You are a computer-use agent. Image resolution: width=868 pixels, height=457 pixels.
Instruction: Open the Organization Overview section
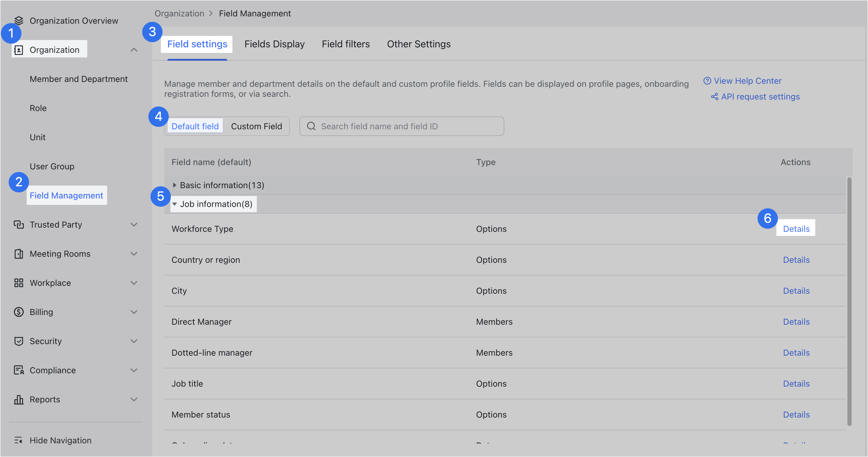click(x=74, y=21)
